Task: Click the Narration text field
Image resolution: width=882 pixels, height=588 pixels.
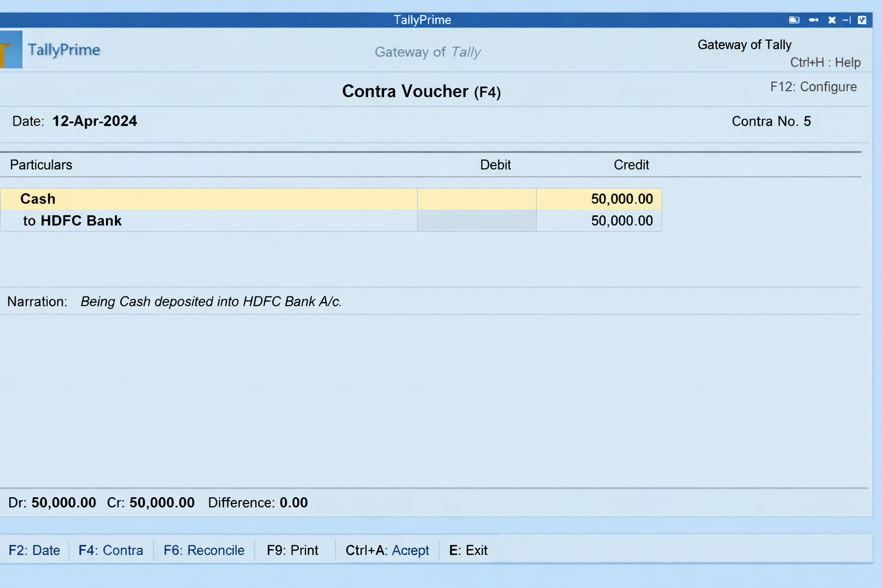Action: pos(211,301)
